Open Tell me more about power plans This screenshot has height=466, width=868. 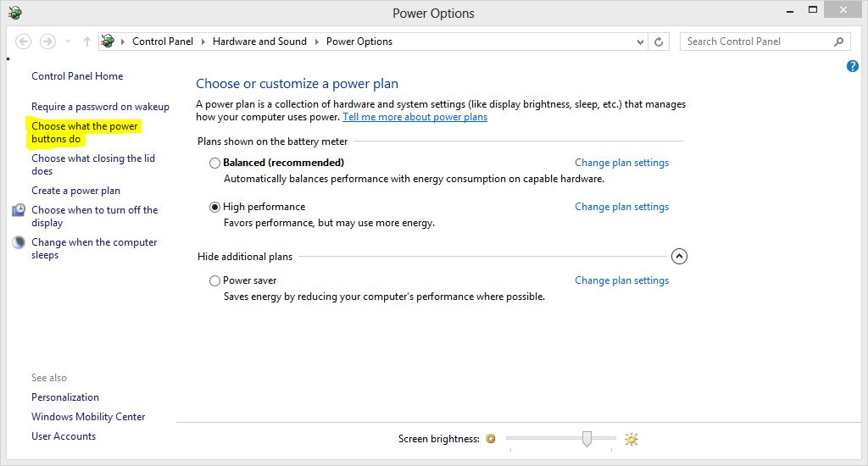415,117
